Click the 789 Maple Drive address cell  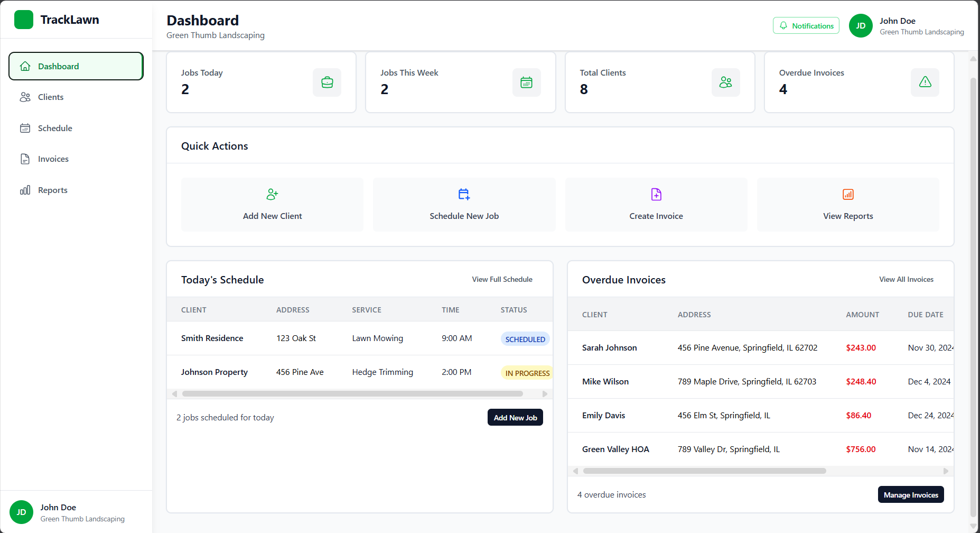pos(746,381)
